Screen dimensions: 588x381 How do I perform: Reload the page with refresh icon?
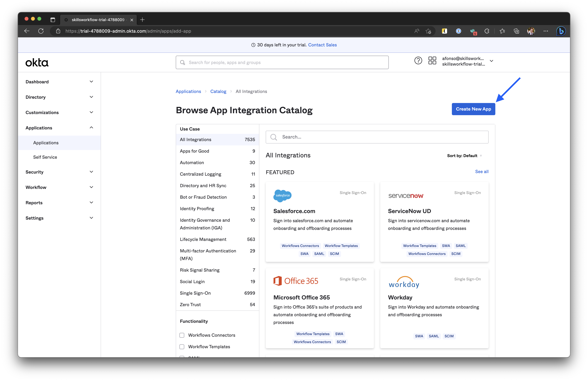click(41, 31)
